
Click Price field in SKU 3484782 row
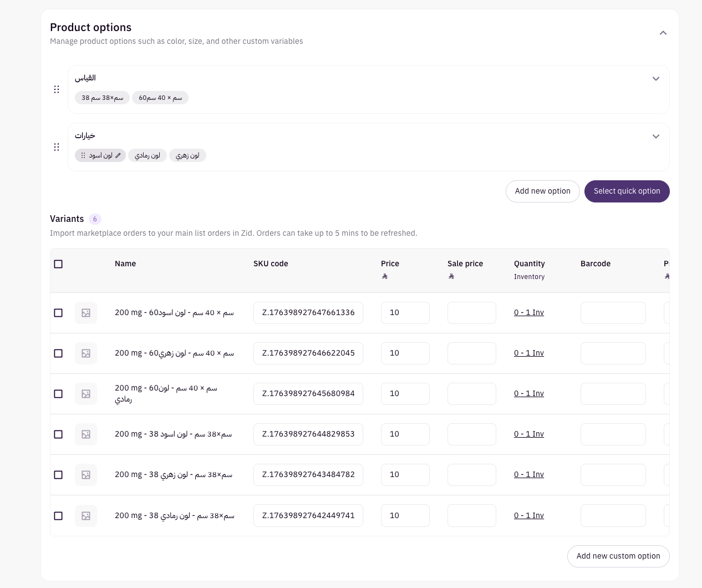click(405, 475)
